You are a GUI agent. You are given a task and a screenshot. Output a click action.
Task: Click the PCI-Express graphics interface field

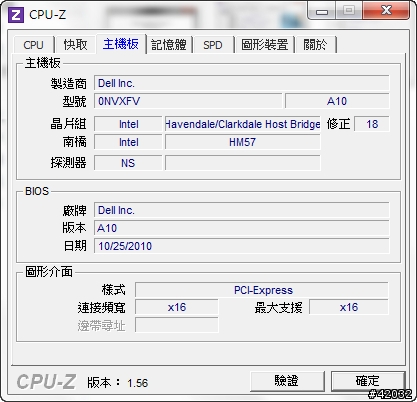[262, 290]
